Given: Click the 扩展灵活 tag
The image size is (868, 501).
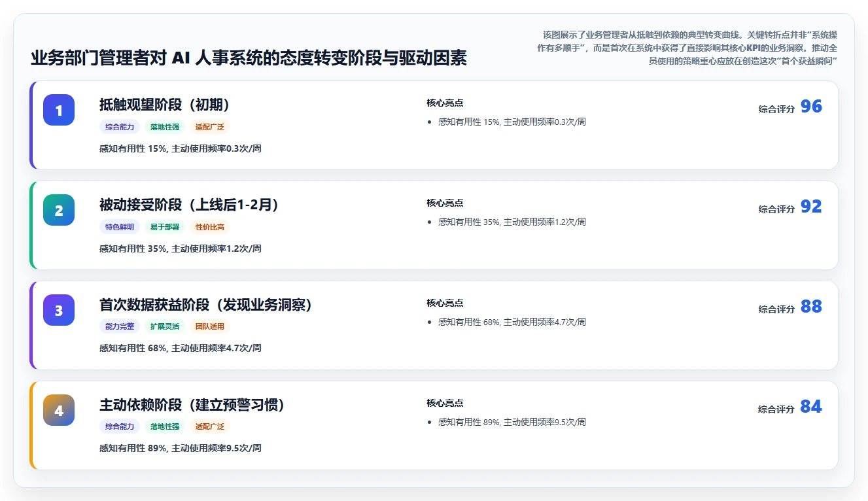Looking at the screenshot, I should (x=165, y=326).
